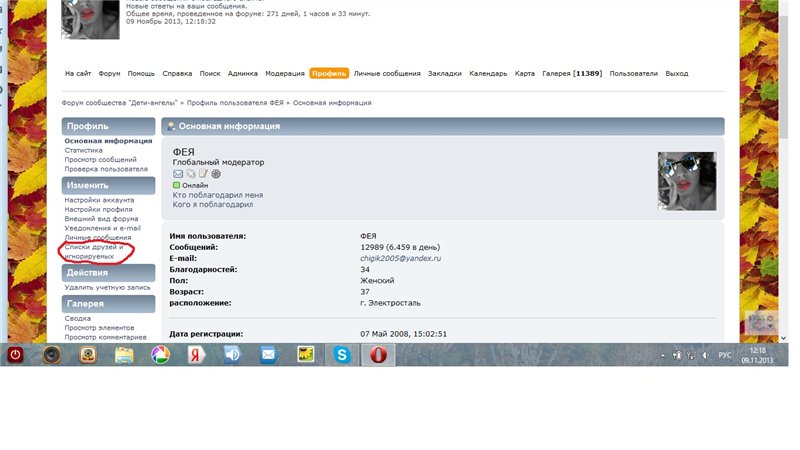
Task: Open Сводка in the Галерея sidebar section
Action: (x=78, y=318)
